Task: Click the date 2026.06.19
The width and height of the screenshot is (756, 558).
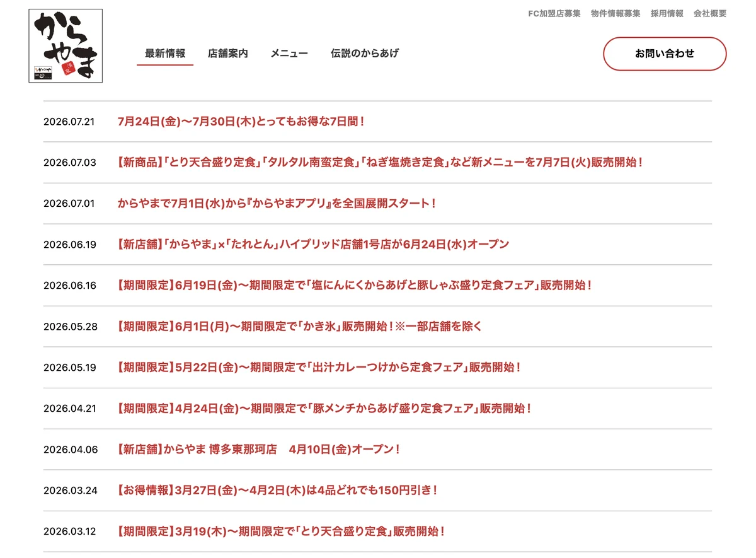Action: click(x=70, y=245)
